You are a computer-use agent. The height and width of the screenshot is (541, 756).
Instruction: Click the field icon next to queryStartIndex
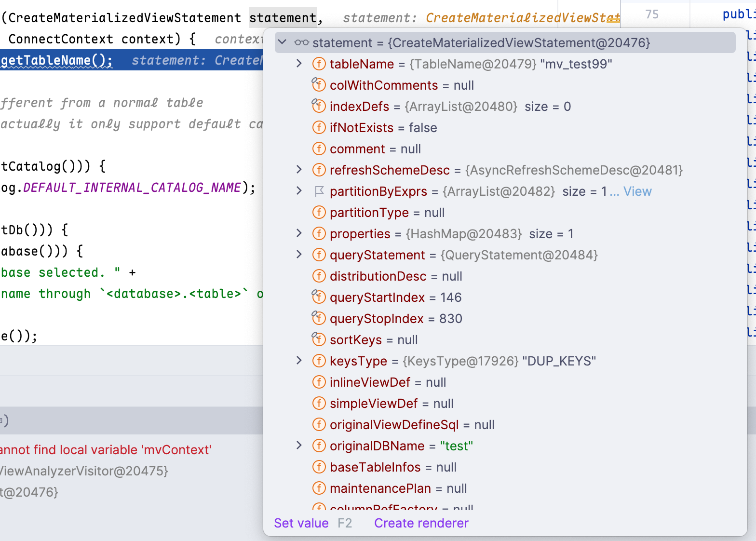click(319, 297)
